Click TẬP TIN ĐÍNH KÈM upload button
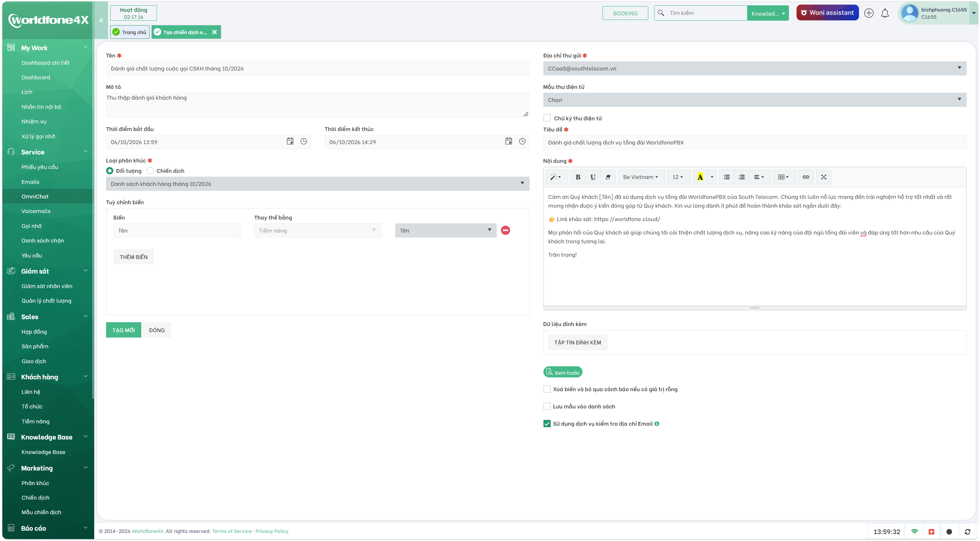This screenshot has width=980, height=541. tap(578, 343)
